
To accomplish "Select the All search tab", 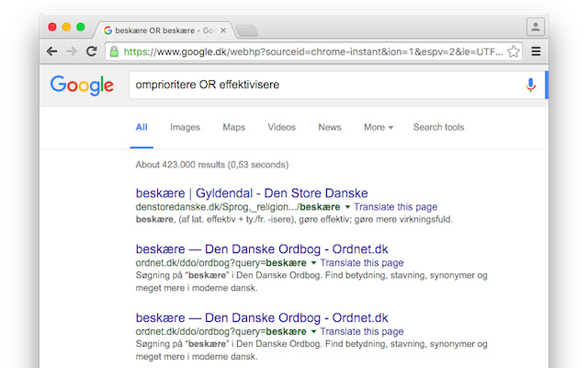I will point(141,127).
